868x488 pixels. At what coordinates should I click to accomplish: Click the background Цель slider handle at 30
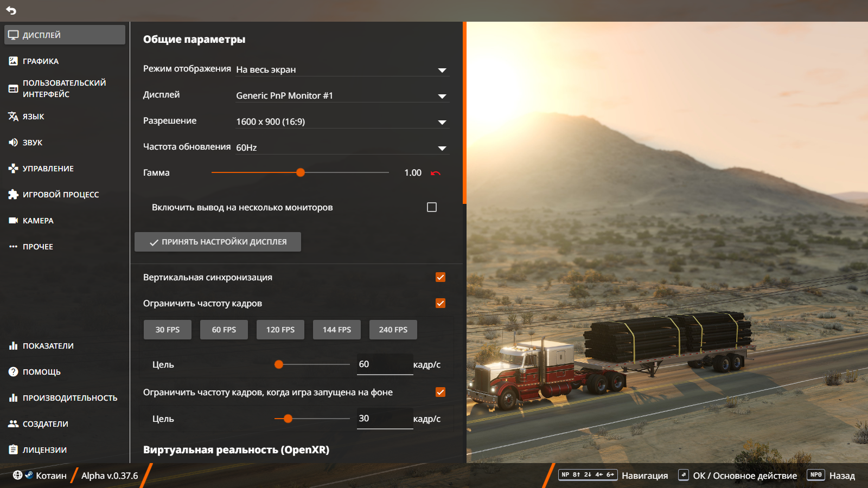pos(288,419)
